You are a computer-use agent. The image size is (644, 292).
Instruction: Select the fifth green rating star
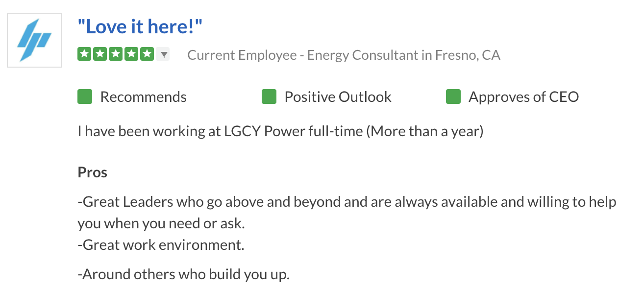(x=147, y=54)
